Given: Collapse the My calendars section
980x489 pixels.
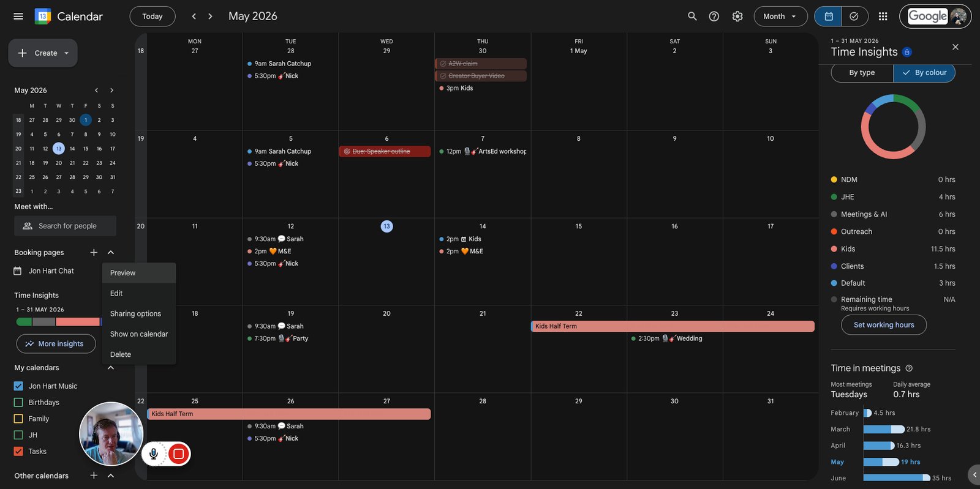Looking at the screenshot, I should (111, 368).
